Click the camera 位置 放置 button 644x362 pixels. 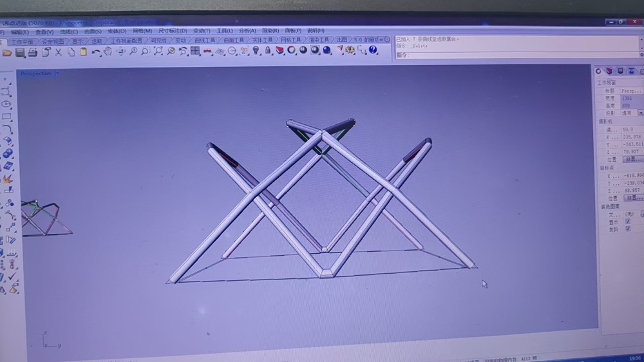click(x=632, y=159)
